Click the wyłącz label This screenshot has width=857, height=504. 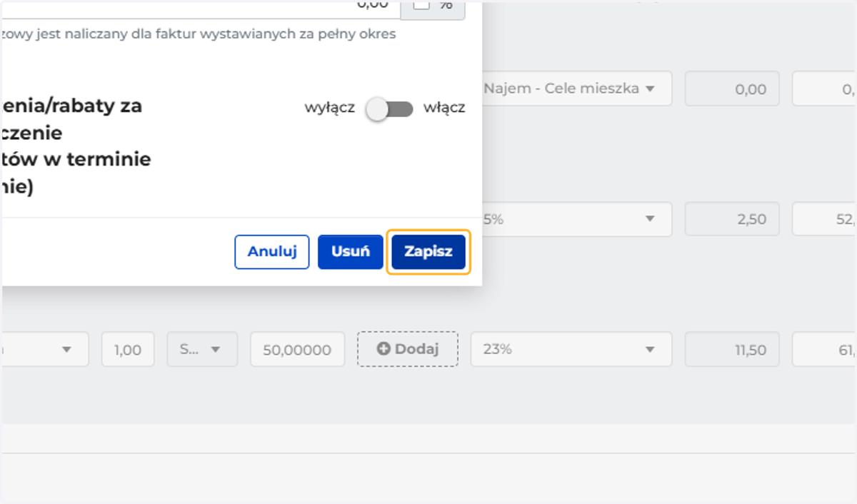[330, 108]
